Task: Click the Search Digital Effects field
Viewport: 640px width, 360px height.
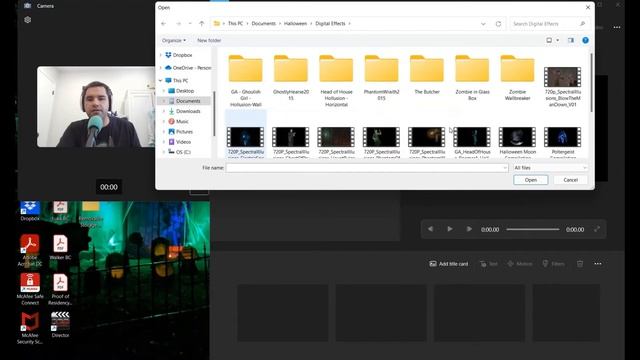Action: point(549,24)
